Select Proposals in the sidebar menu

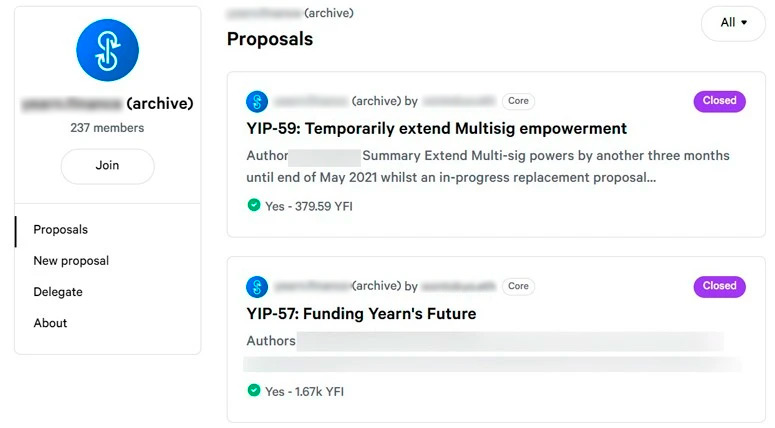pyautogui.click(x=61, y=230)
